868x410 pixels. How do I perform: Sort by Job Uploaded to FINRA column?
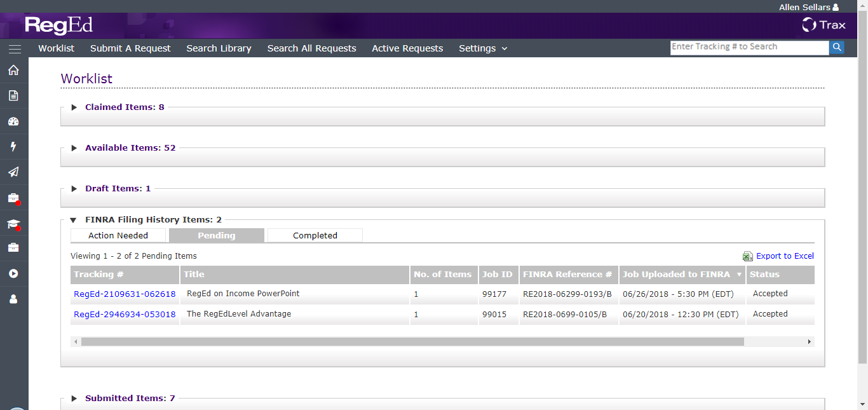(x=682, y=275)
